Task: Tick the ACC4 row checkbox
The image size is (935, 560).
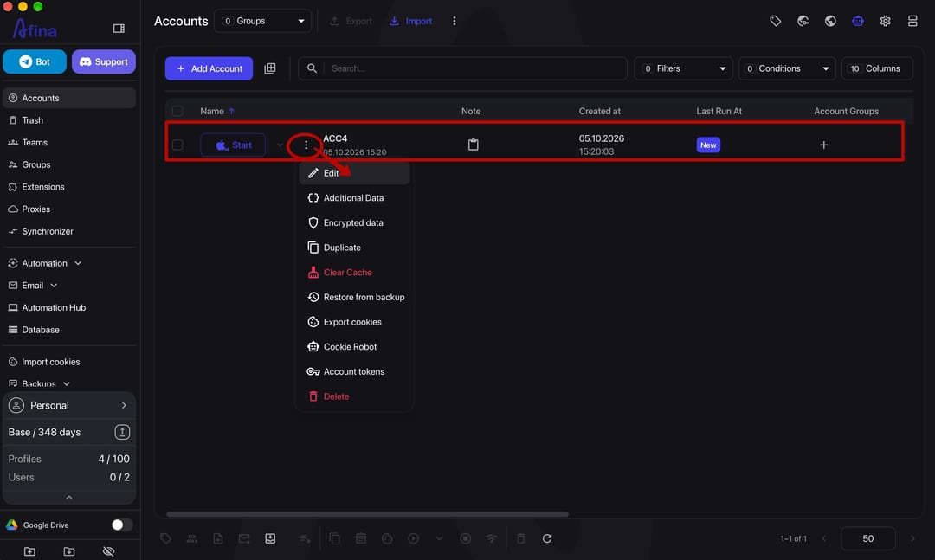Action: coord(177,145)
